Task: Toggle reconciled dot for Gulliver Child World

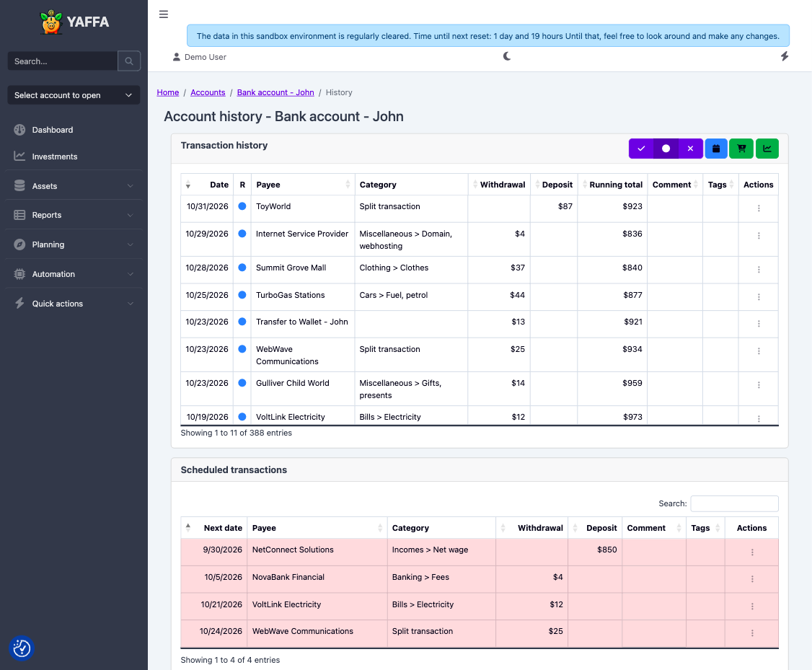Action: pos(242,383)
